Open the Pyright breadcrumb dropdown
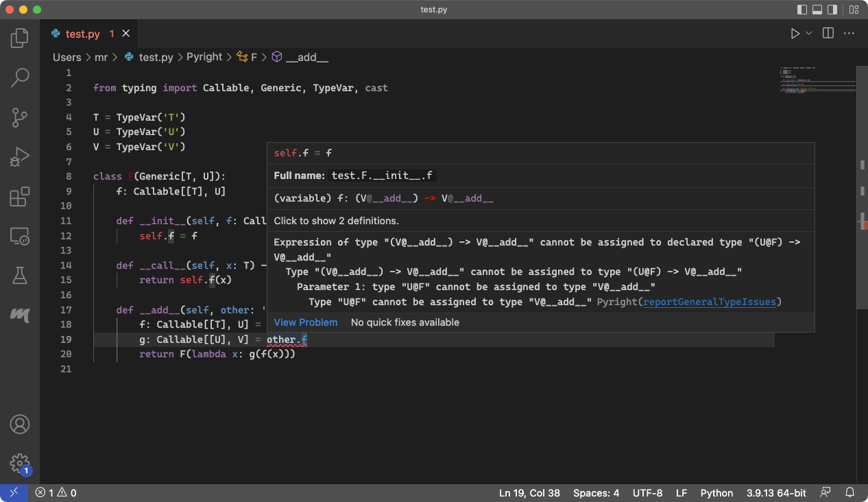The width and height of the screenshot is (868, 502). tap(204, 57)
